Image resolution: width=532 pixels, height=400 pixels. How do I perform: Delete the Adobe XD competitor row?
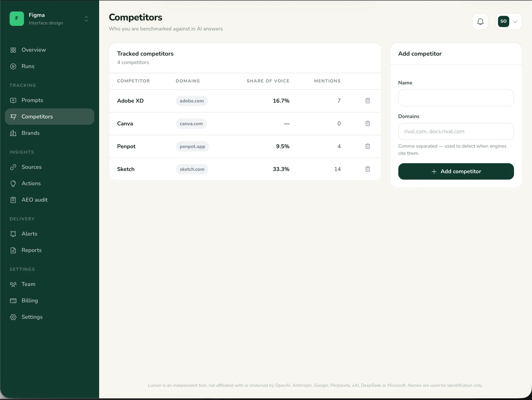367,101
